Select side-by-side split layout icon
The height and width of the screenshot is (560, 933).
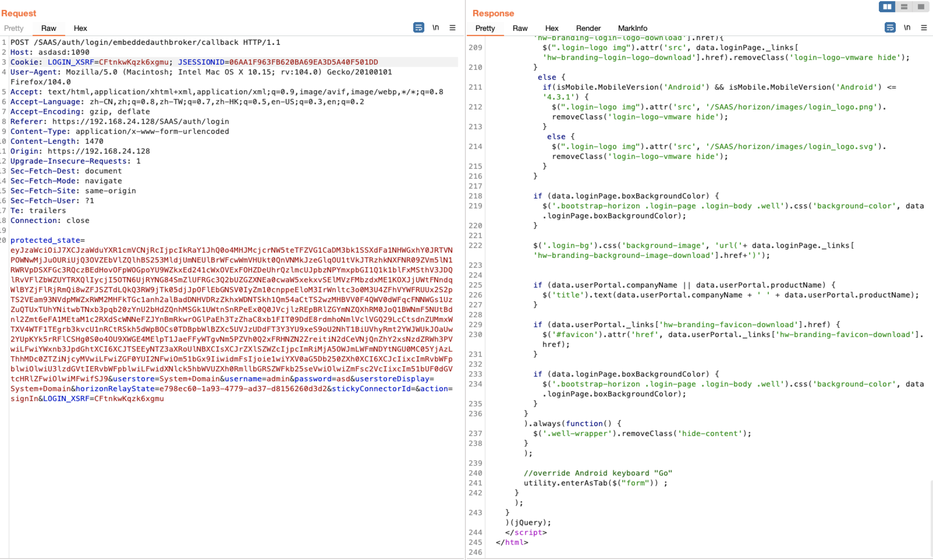[887, 7]
